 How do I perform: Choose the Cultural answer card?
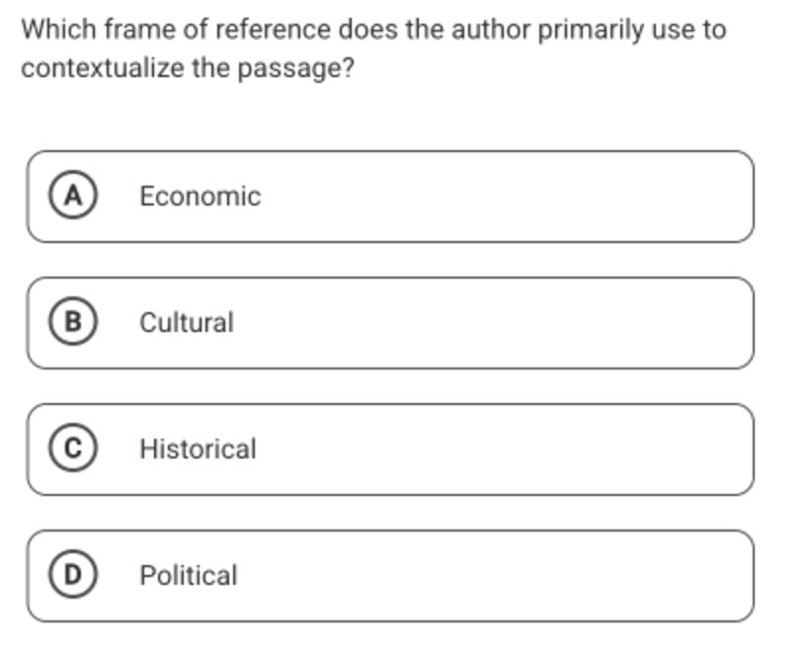(x=390, y=323)
